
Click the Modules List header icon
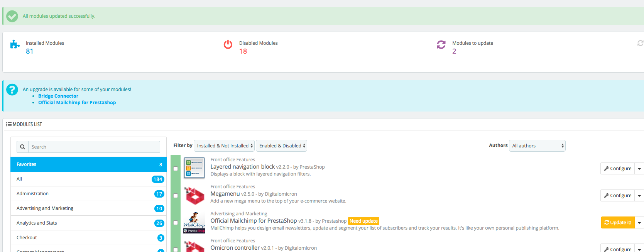(x=9, y=124)
